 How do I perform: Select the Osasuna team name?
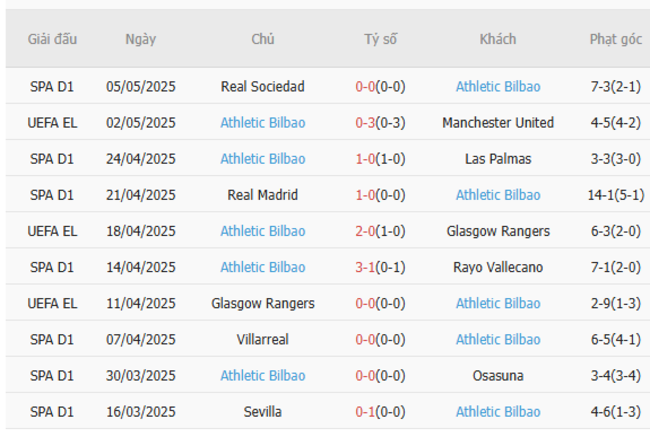pos(498,376)
